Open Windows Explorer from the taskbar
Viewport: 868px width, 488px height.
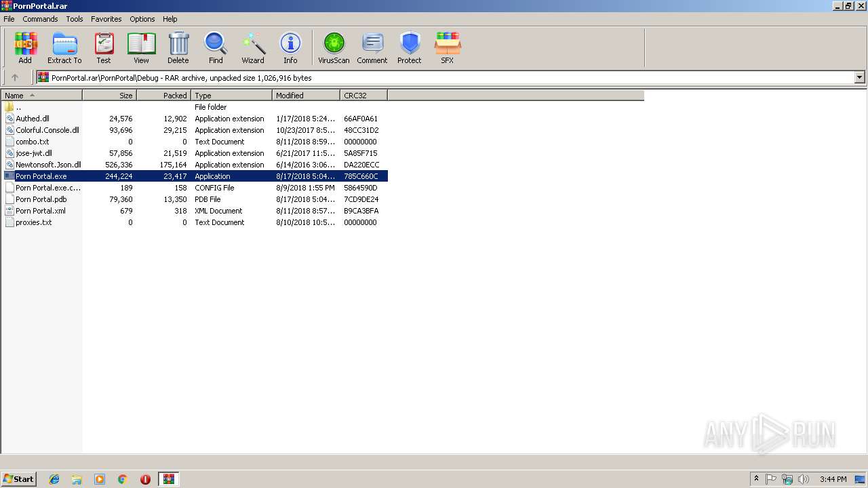(77, 479)
